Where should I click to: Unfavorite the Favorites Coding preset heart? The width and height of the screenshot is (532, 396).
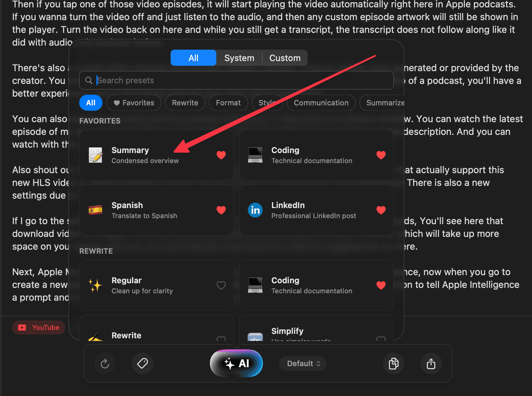click(x=381, y=155)
